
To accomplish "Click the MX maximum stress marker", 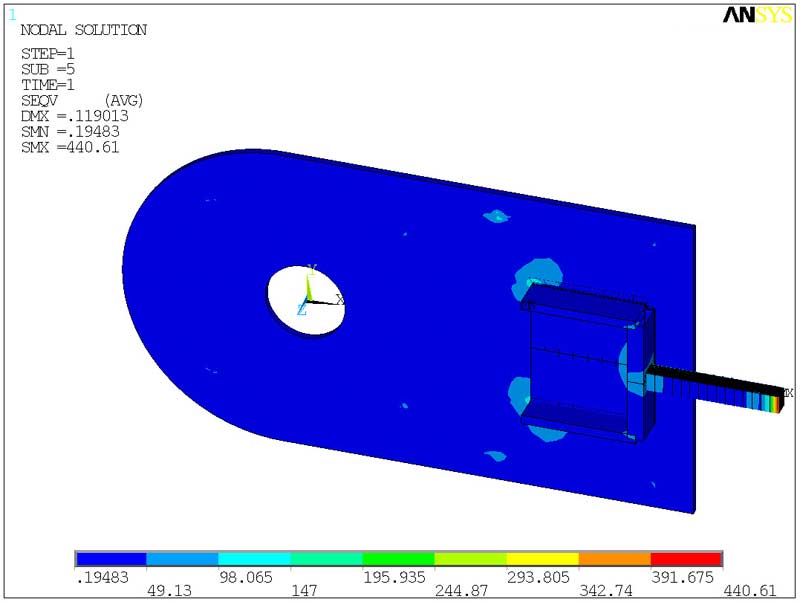I will [788, 393].
